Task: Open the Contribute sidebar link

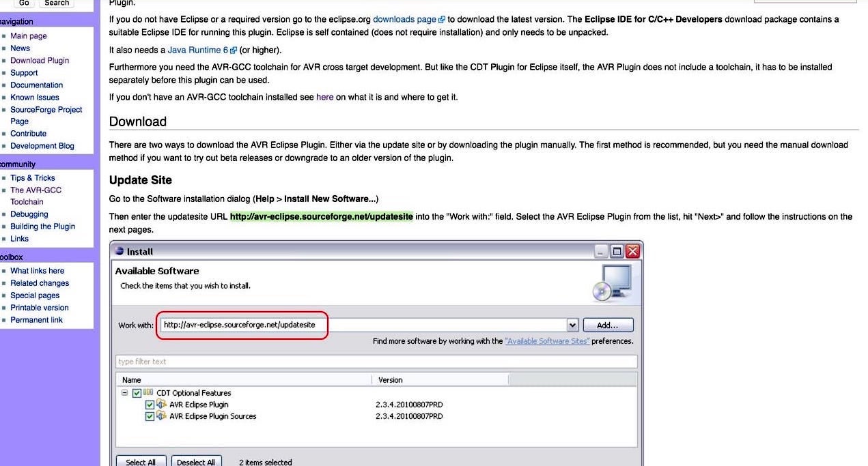Action: click(28, 134)
